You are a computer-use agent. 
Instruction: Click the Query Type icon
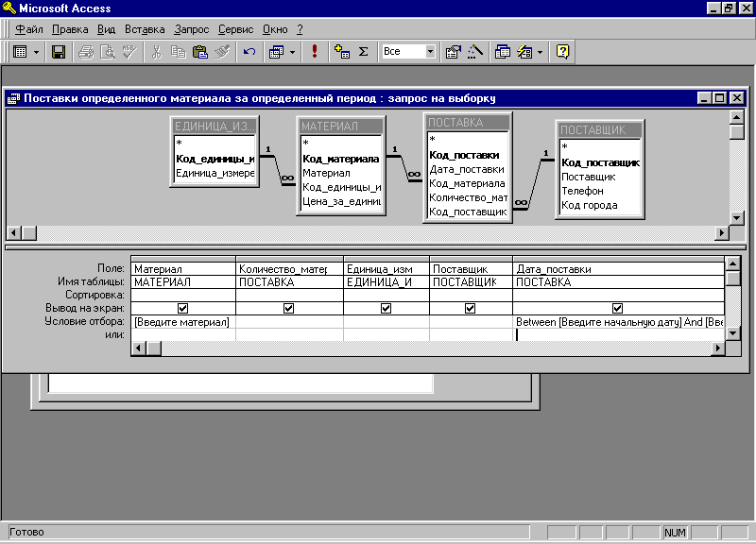coord(276,52)
